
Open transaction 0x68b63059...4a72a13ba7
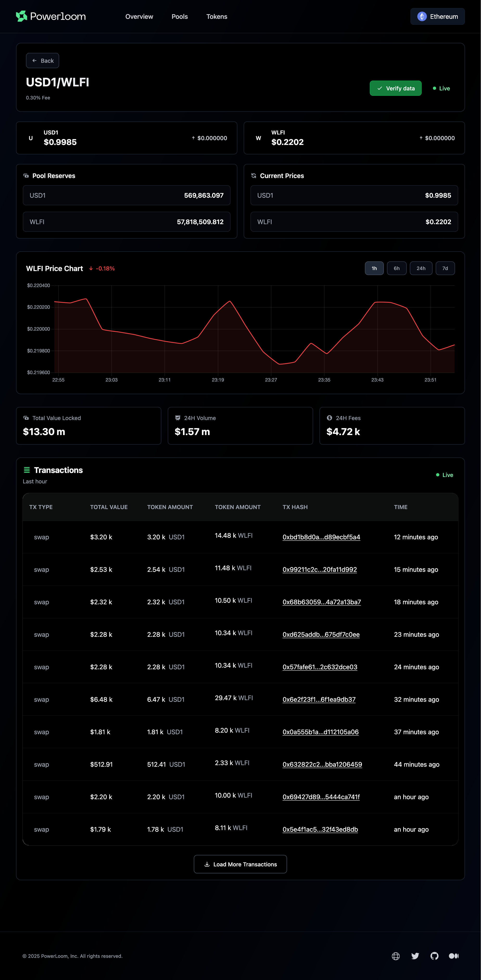322,602
